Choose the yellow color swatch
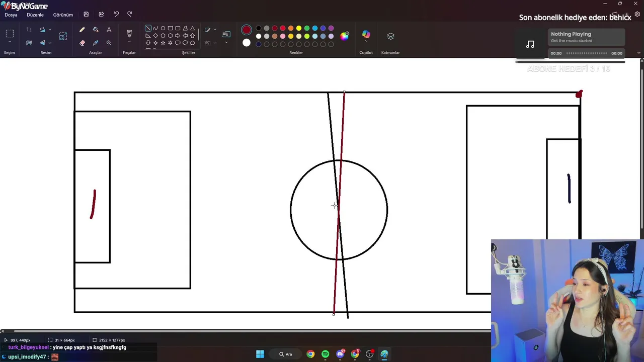644x362 pixels. pyautogui.click(x=299, y=28)
